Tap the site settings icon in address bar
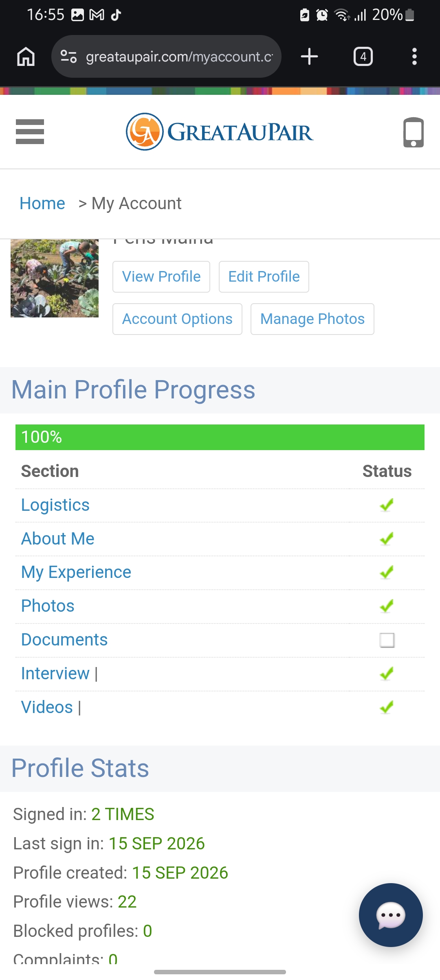The height and width of the screenshot is (980, 440). click(68, 57)
